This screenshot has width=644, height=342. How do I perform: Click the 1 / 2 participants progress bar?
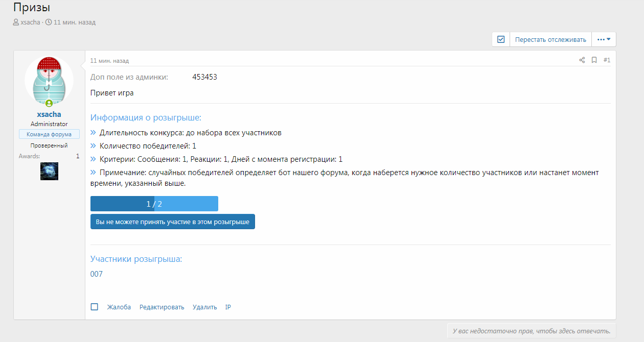[154, 204]
